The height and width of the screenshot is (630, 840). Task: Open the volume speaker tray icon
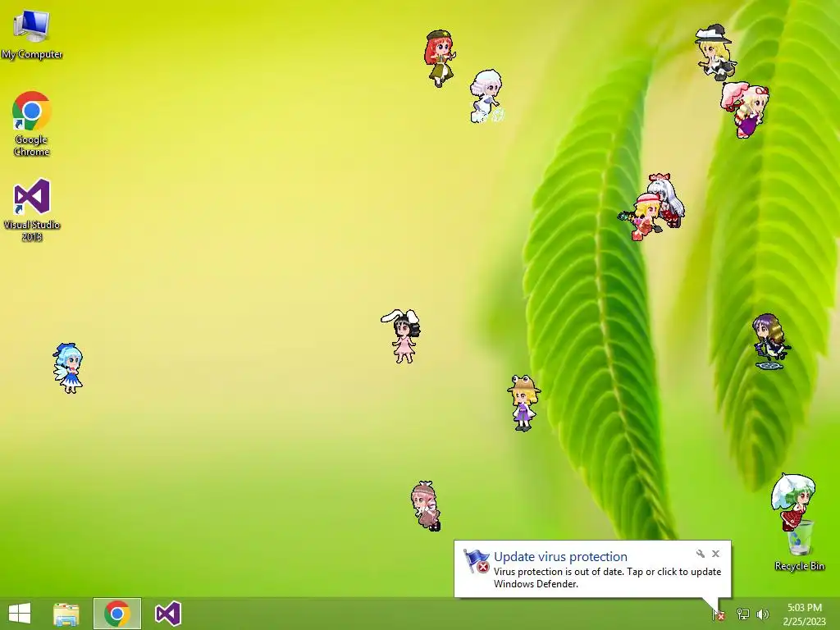(763, 614)
